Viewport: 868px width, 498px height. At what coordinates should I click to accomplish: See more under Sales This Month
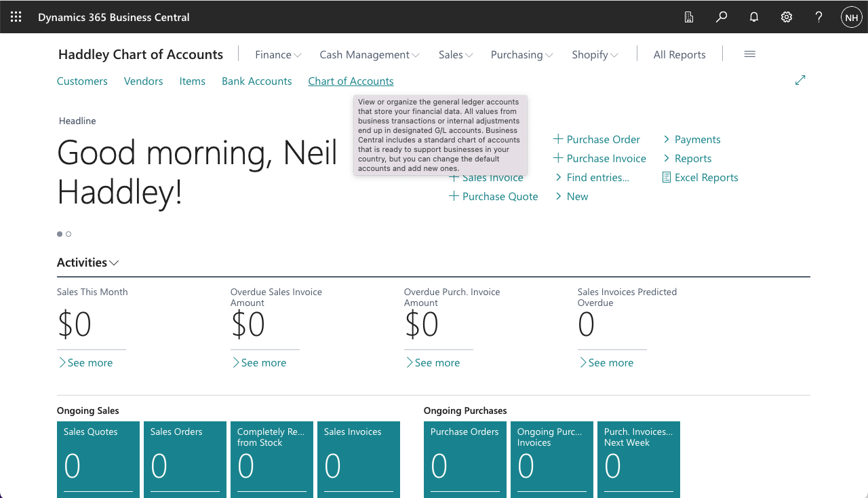point(85,363)
